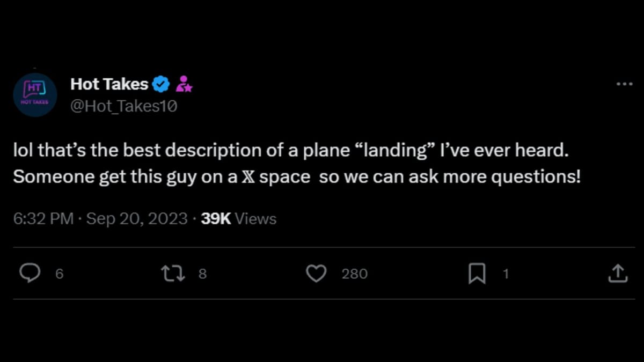The width and height of the screenshot is (644, 362).
Task: Open the three-dot more options menu
Action: tap(624, 85)
